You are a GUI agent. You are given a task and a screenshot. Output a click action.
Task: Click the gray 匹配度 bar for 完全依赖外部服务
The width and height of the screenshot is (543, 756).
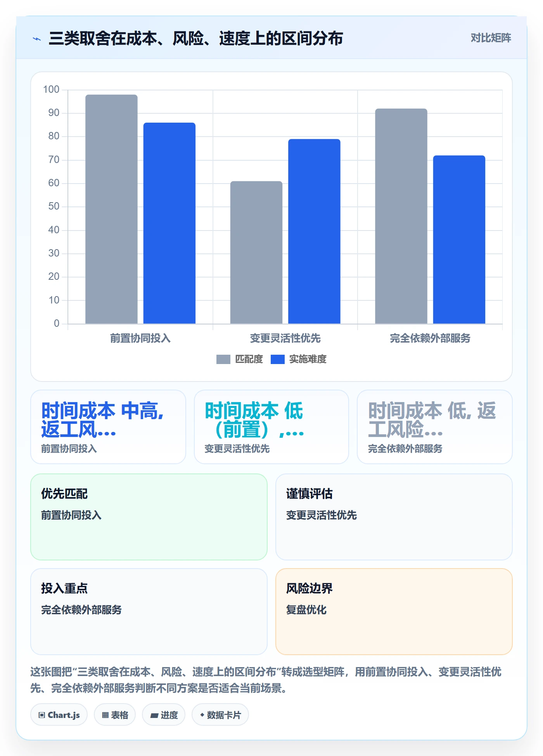(x=401, y=216)
